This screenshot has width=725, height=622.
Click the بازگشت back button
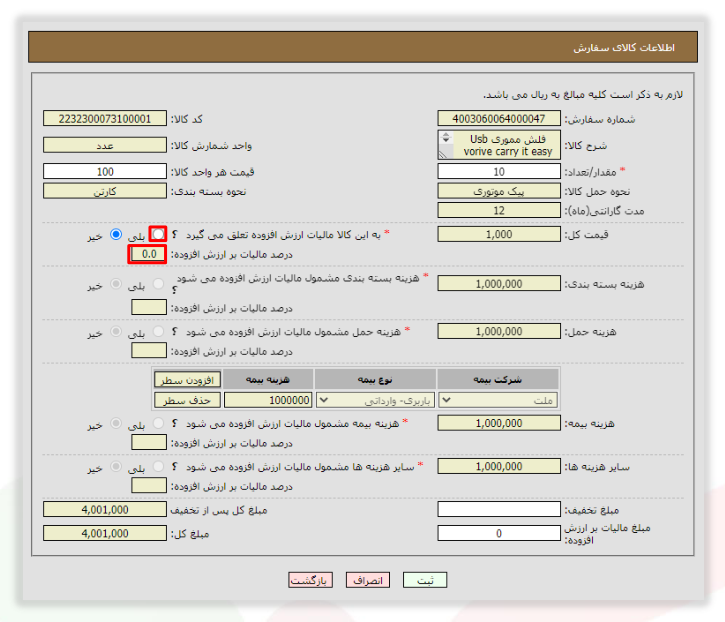click(310, 580)
